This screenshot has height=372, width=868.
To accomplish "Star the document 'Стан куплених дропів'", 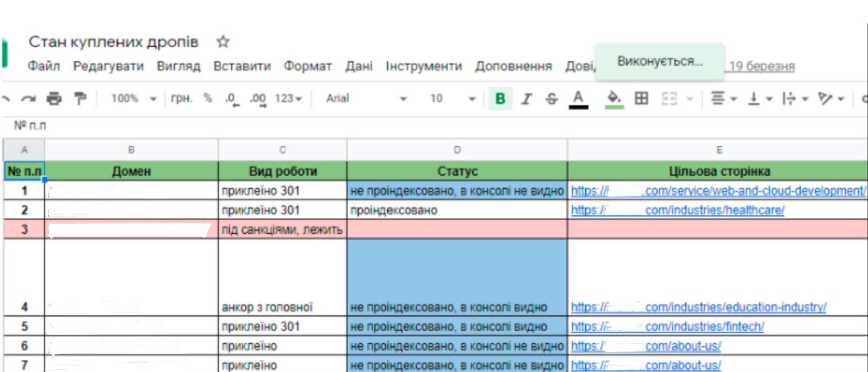I will [x=223, y=42].
